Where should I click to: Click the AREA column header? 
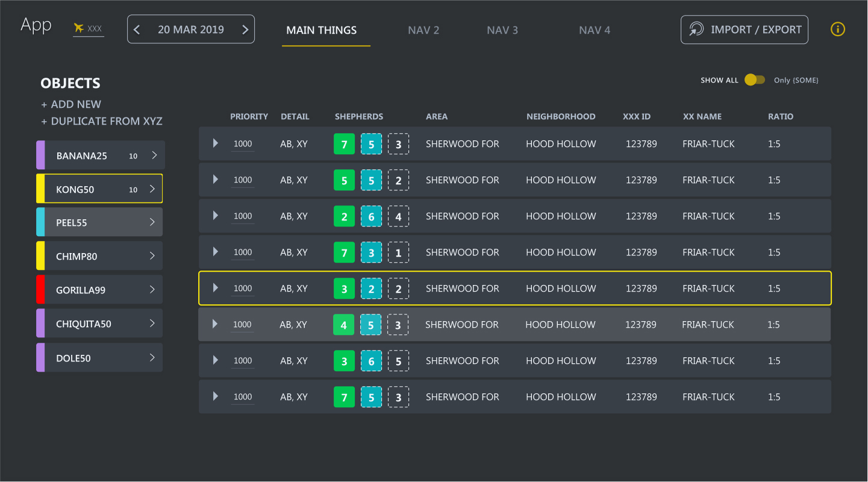click(437, 116)
